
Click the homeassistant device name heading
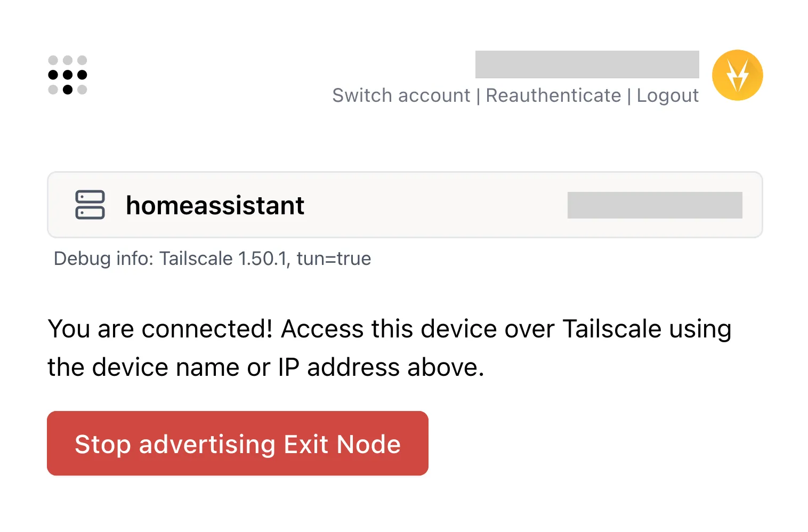215,205
